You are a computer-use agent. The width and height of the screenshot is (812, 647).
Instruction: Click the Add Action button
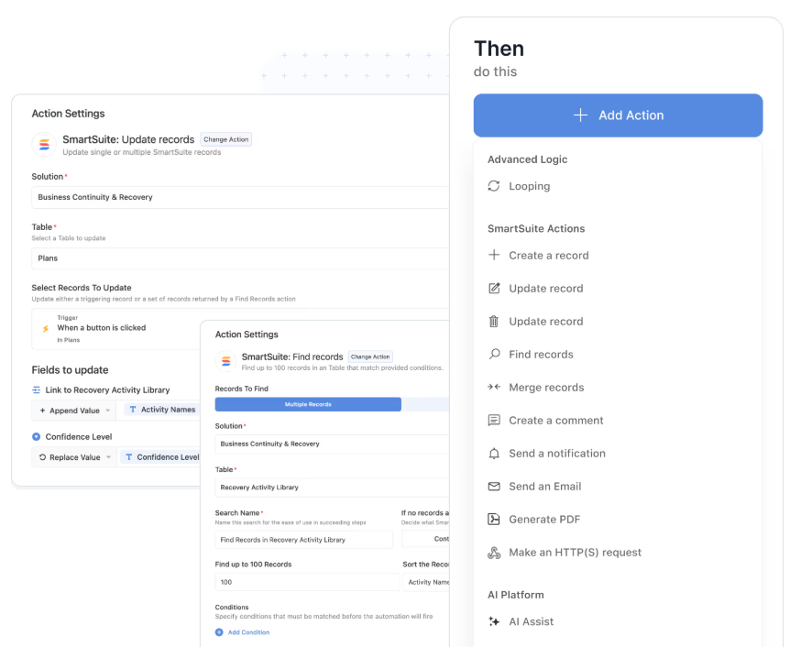pyautogui.click(x=618, y=115)
